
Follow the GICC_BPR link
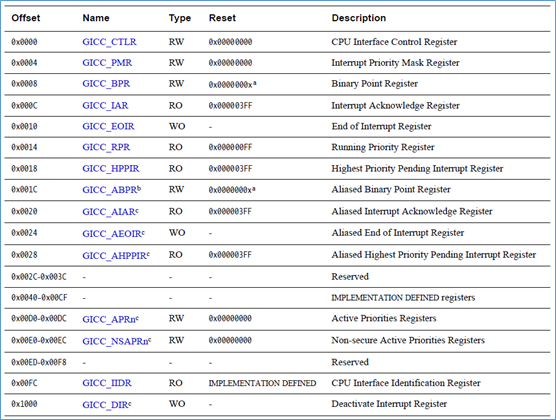click(x=106, y=84)
